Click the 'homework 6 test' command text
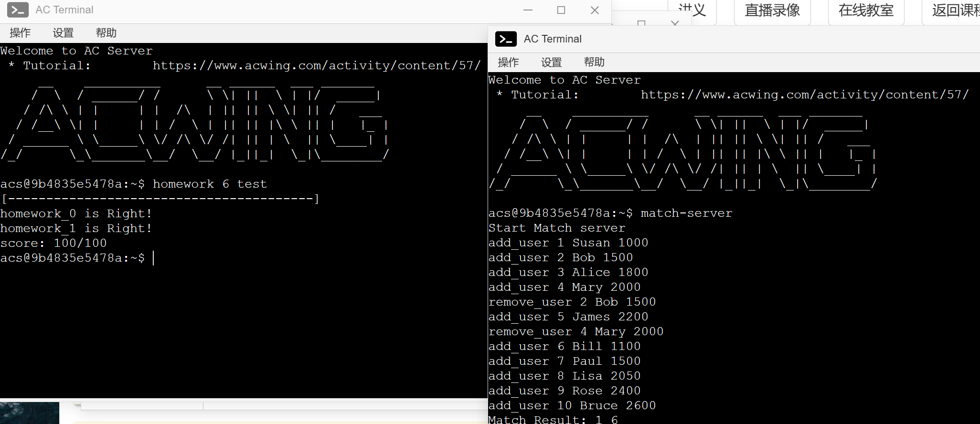This screenshot has height=424, width=980. pos(210,184)
